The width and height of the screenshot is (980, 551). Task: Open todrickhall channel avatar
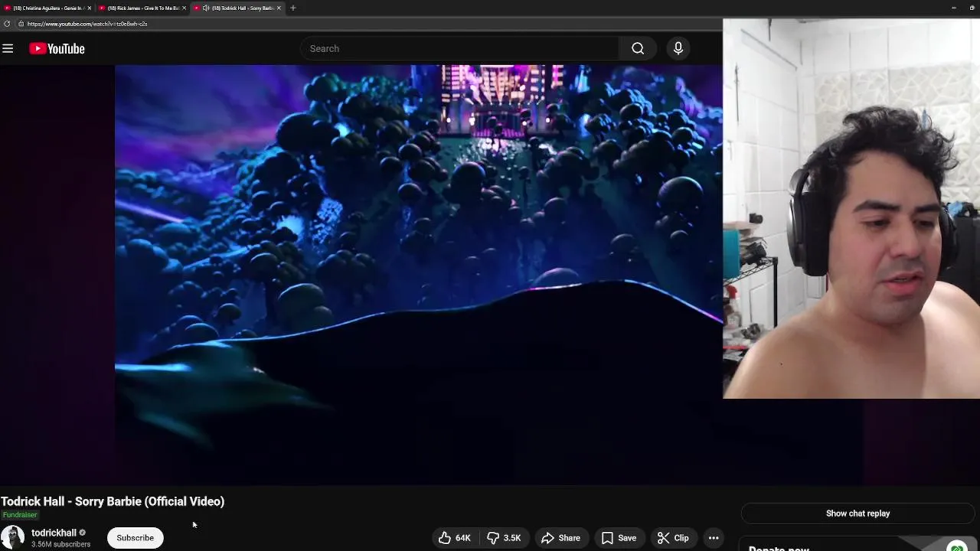12,537
